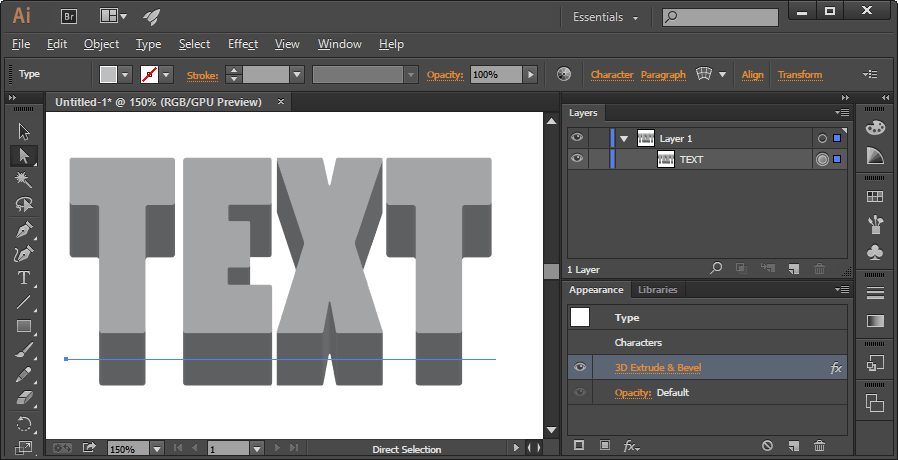The height and width of the screenshot is (460, 898).
Task: Toggle visibility eye of Layer 1
Action: coord(577,137)
